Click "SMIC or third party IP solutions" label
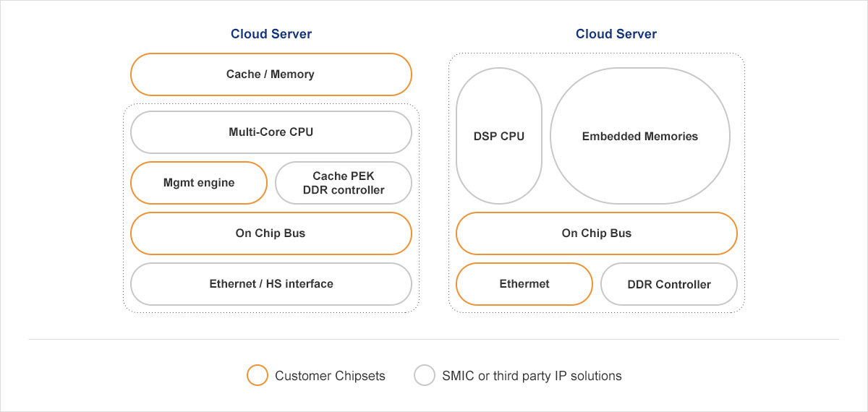 pyautogui.click(x=532, y=376)
